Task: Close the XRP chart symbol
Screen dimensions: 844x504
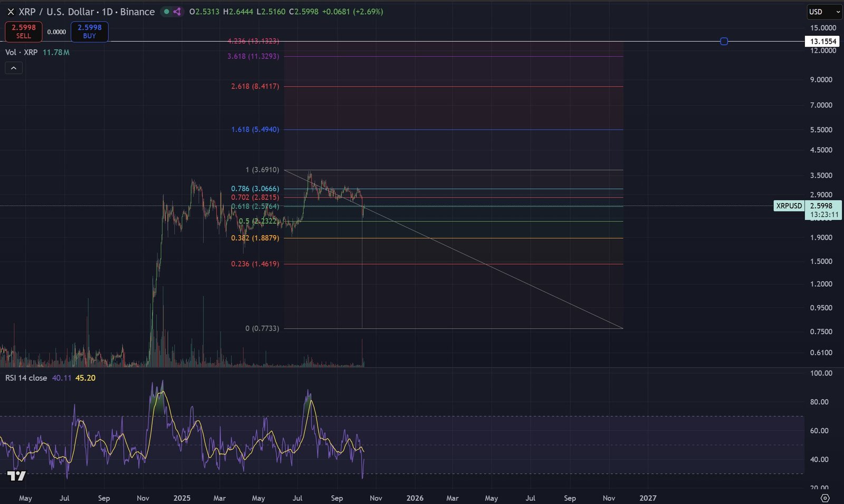Action: tap(10, 12)
